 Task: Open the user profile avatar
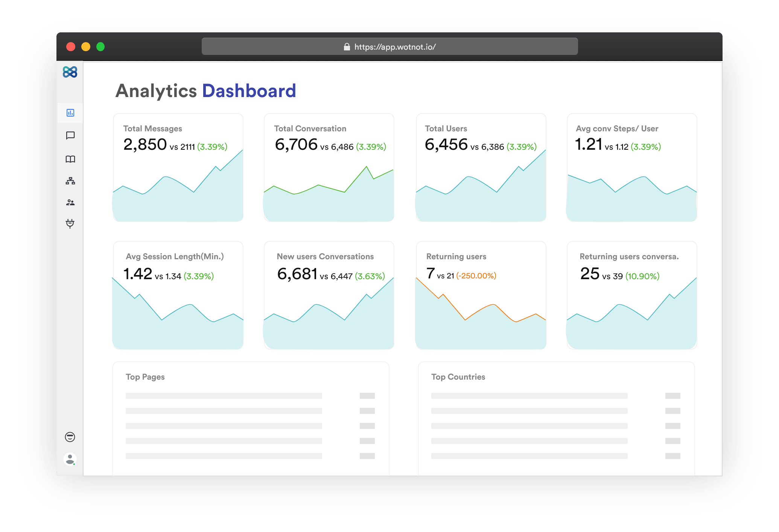point(70,459)
